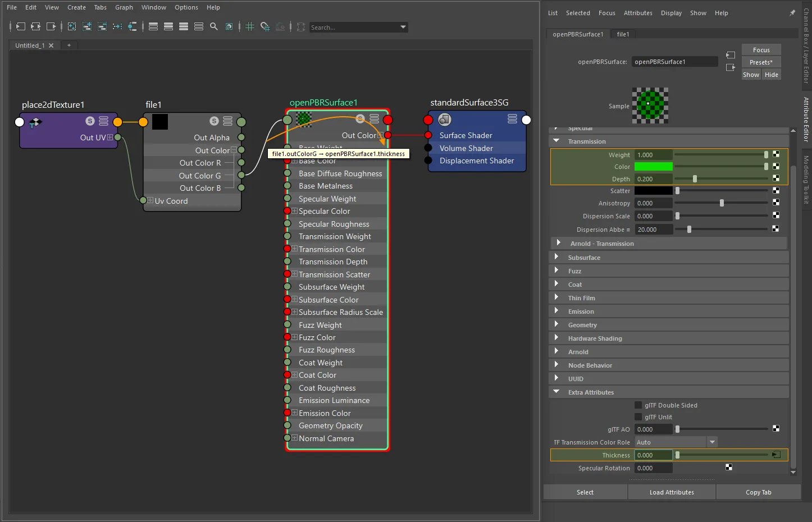Add a new Node Editor tab

coord(69,45)
